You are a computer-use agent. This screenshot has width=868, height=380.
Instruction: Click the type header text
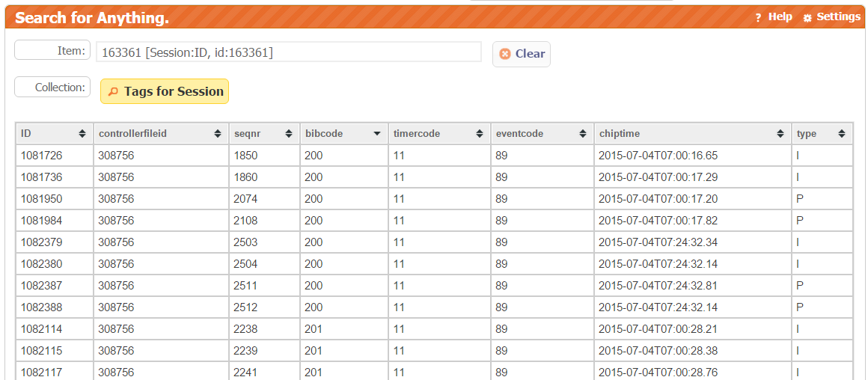click(807, 134)
